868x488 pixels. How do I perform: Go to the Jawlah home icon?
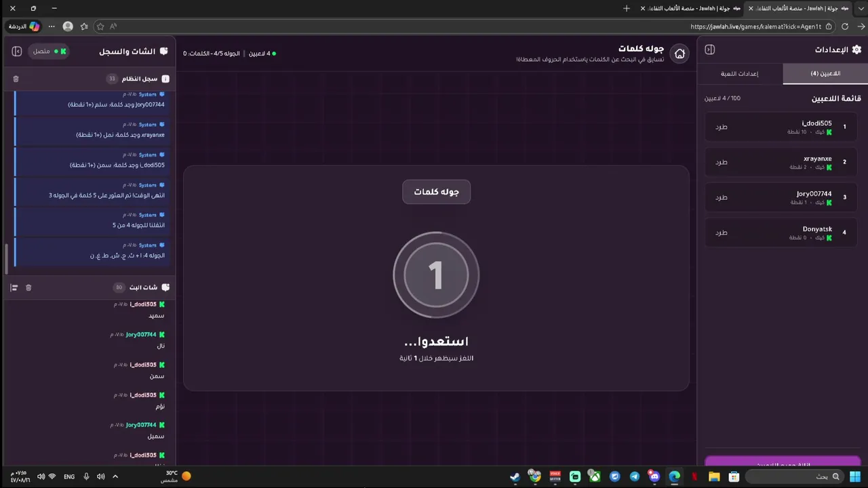click(679, 54)
